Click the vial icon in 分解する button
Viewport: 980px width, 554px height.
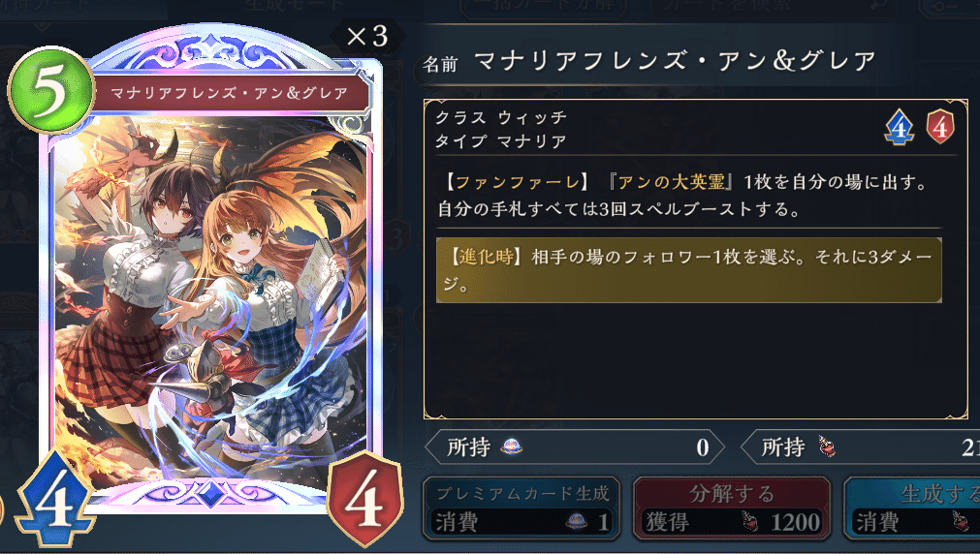click(x=749, y=522)
